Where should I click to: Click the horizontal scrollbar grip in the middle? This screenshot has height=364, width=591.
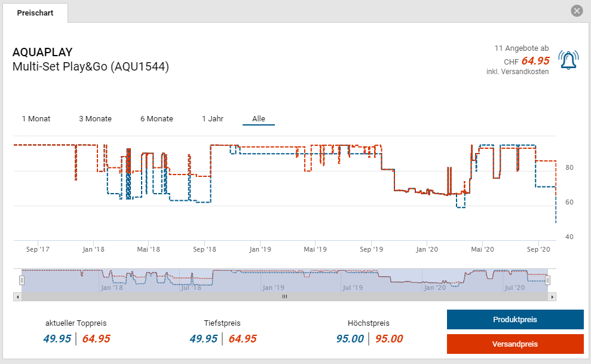pos(285,296)
